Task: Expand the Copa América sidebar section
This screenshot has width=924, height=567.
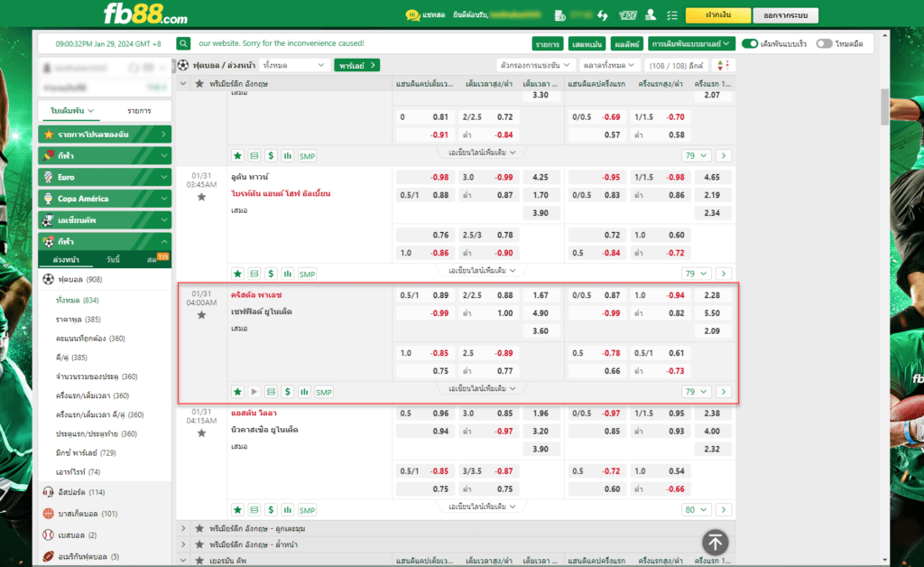Action: tap(105, 199)
